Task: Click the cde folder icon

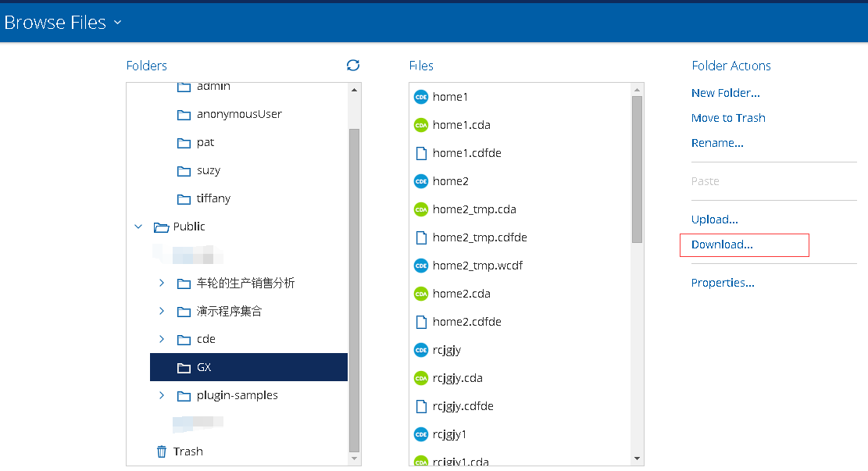Action: click(x=184, y=339)
